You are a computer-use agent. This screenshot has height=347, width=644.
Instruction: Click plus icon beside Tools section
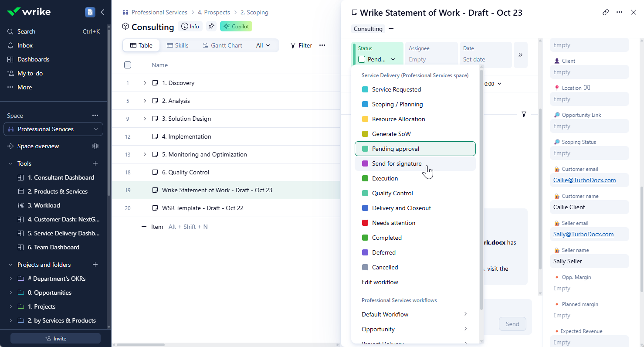[x=95, y=163]
